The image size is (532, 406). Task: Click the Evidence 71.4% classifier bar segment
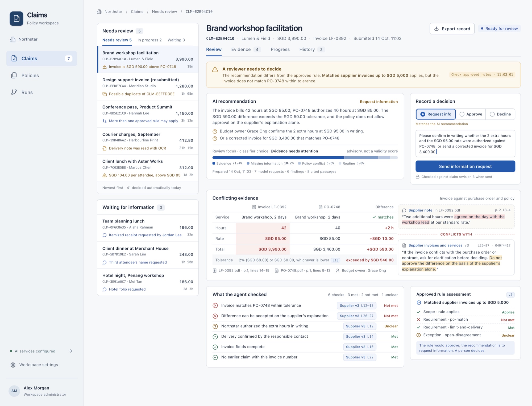coord(278,158)
